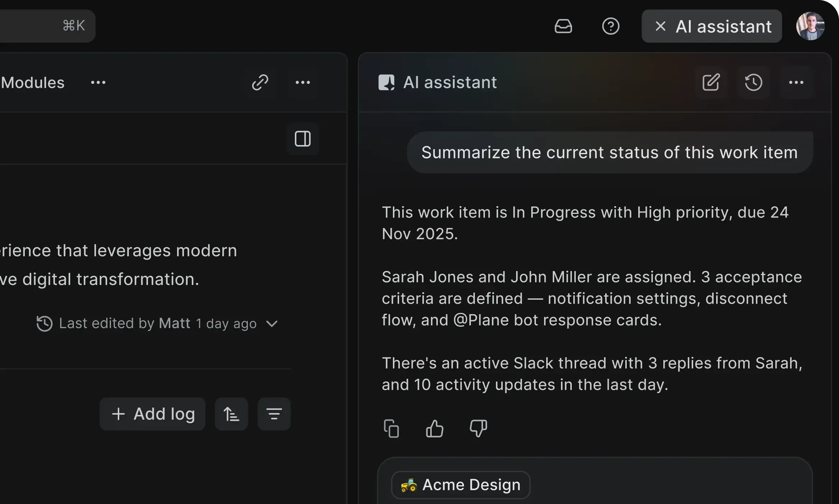Open the notifications inbox
Screen dimensions: 839x504
coord(563,26)
